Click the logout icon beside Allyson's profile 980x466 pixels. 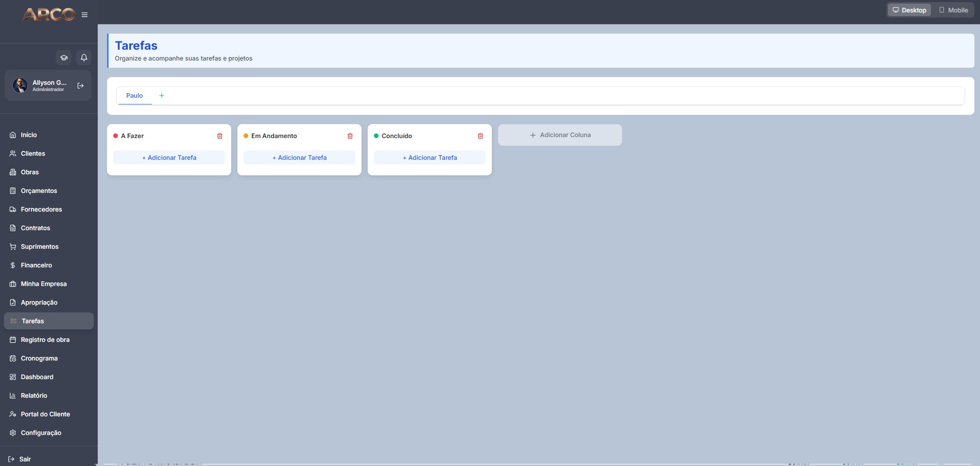pos(81,86)
